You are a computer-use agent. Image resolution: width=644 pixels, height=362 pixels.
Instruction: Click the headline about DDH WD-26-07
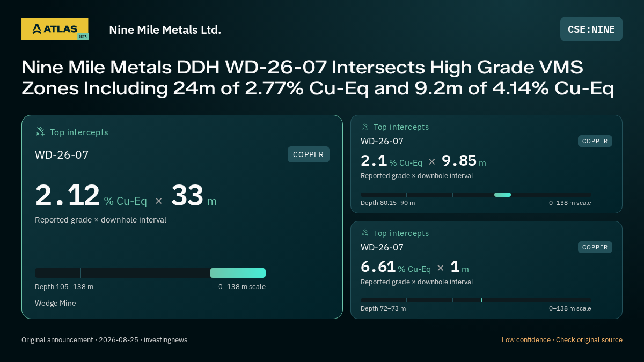[x=318, y=78]
